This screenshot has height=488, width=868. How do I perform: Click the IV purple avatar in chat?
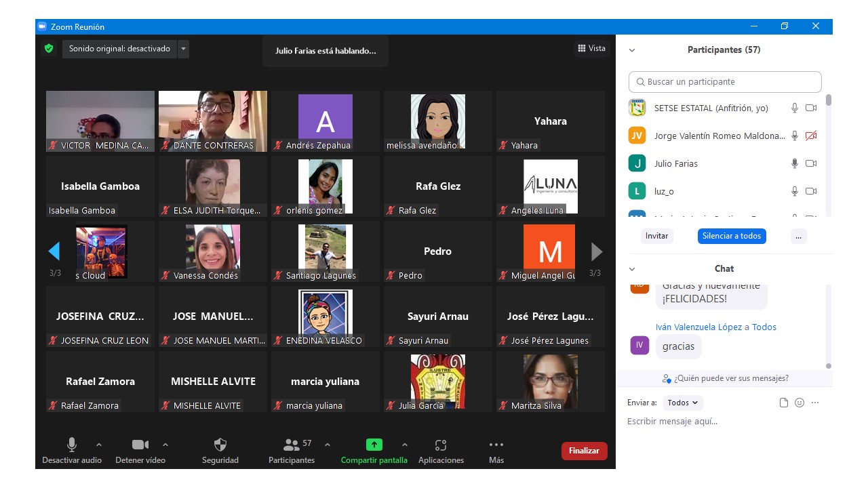[639, 345]
